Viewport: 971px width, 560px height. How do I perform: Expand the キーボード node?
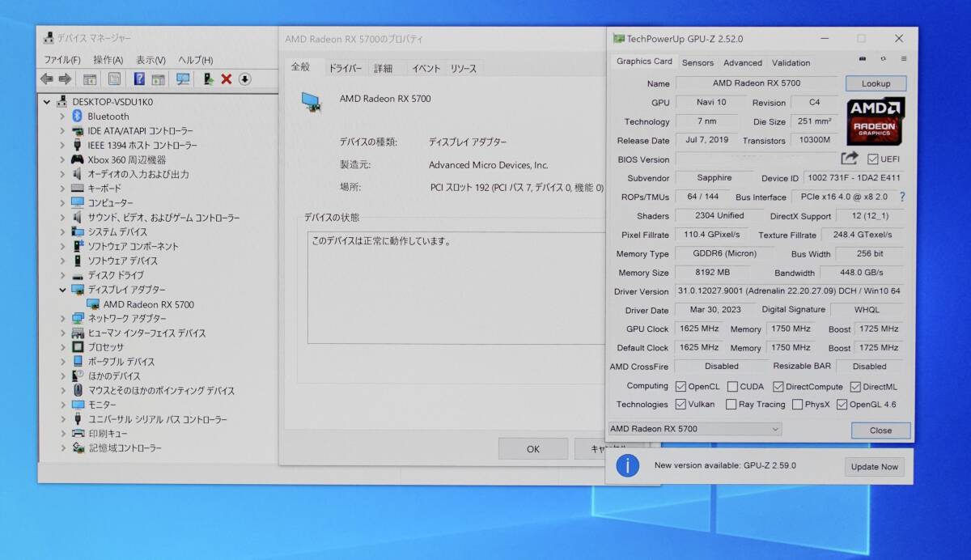point(62,189)
